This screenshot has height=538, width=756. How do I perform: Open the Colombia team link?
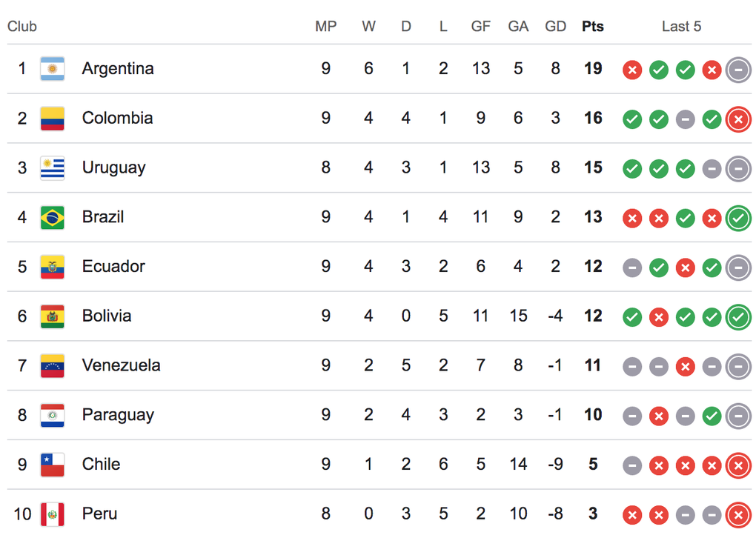tap(117, 118)
